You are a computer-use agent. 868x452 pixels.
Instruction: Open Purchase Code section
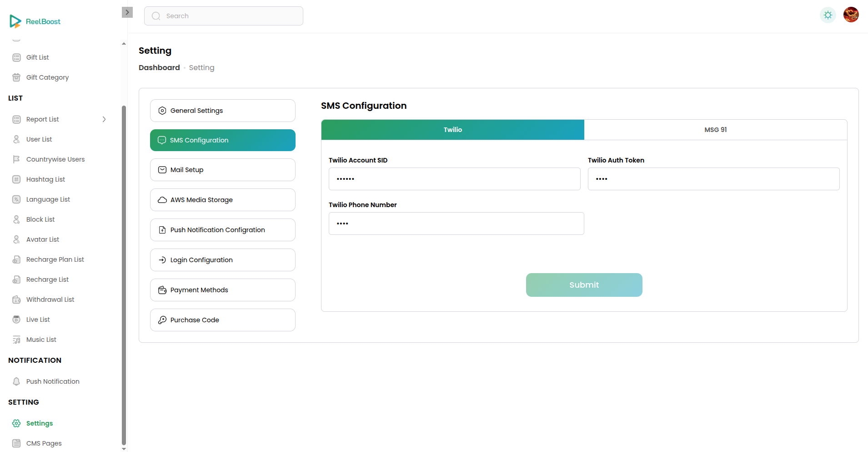(223, 320)
